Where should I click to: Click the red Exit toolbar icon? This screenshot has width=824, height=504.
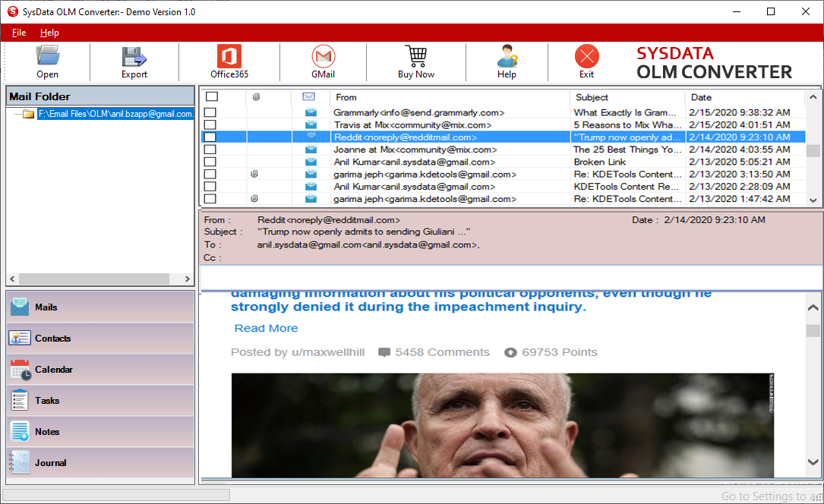coord(586,56)
